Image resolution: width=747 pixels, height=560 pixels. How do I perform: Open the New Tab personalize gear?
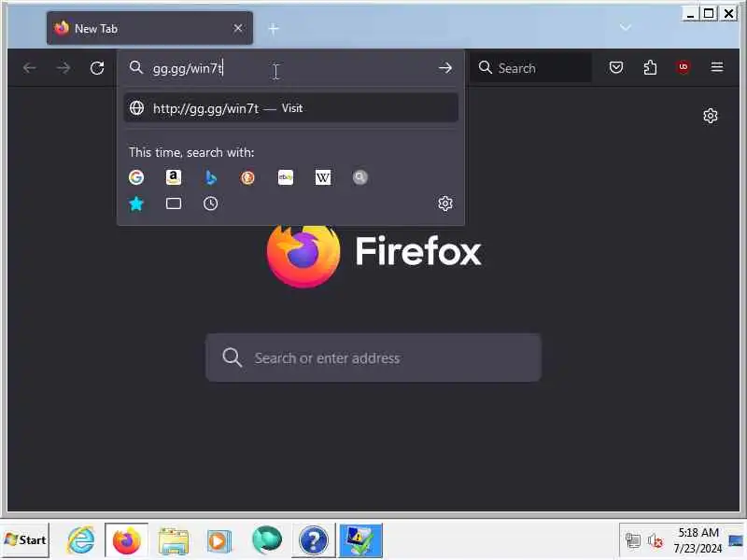pos(711,116)
